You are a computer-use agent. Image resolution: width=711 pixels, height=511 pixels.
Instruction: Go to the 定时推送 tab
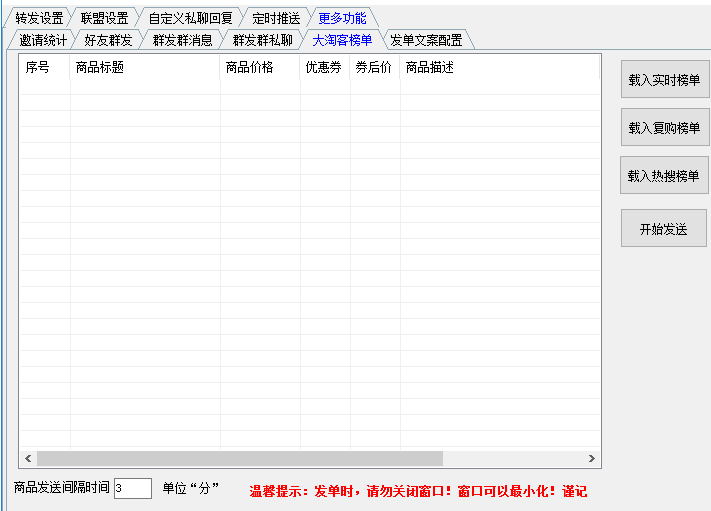[x=276, y=18]
